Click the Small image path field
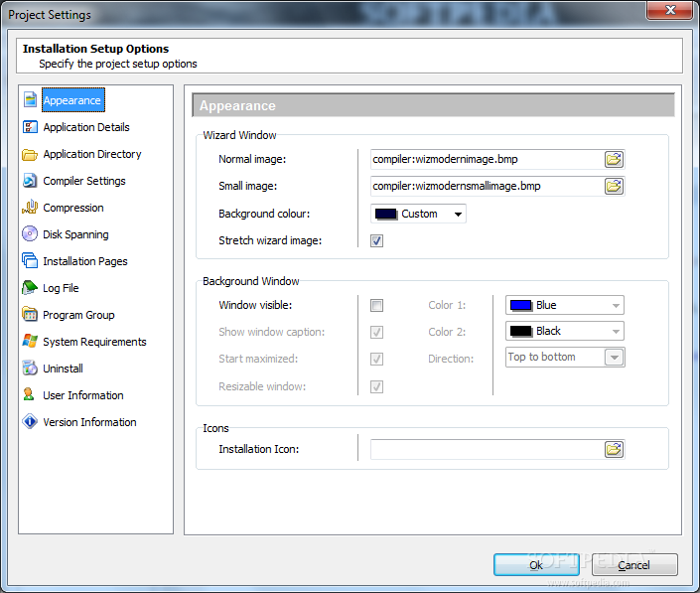This screenshot has width=700, height=593. click(488, 186)
